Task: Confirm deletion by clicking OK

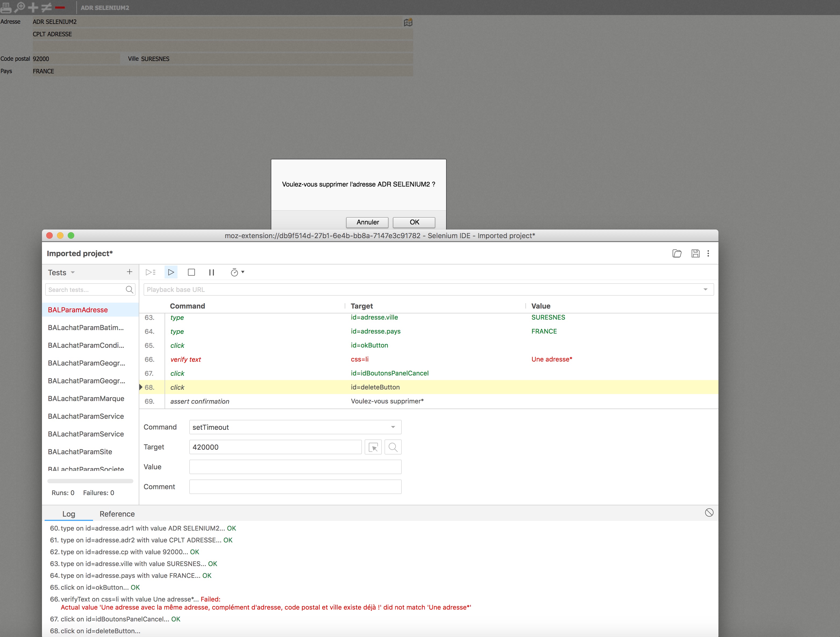Action: (x=414, y=222)
